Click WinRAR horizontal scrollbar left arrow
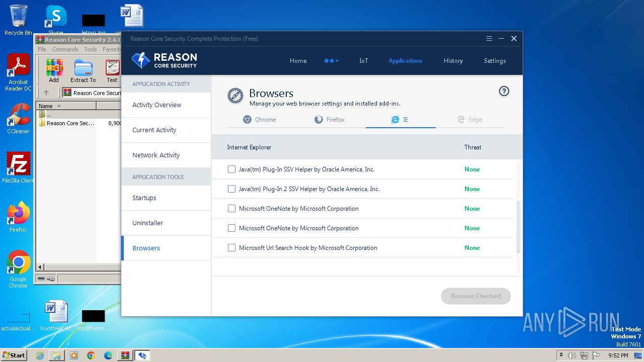The image size is (644, 362). 40,267
